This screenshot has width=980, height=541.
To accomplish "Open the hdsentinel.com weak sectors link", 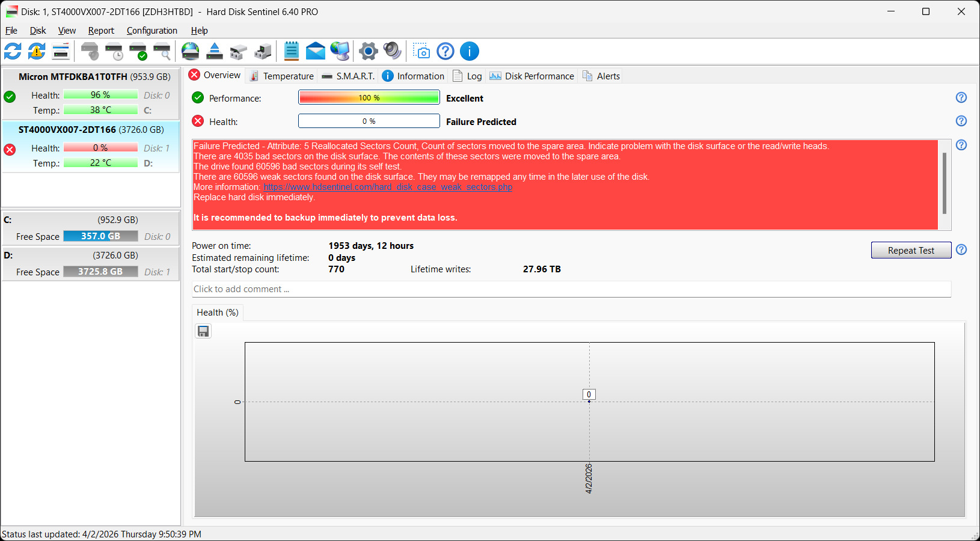I will click(388, 187).
